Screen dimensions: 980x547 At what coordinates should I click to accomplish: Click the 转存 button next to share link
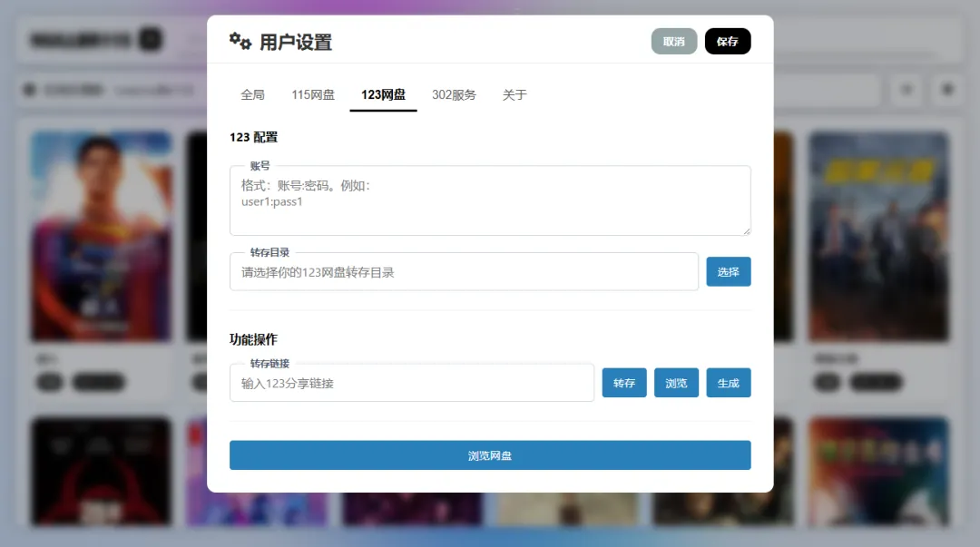[x=624, y=382]
